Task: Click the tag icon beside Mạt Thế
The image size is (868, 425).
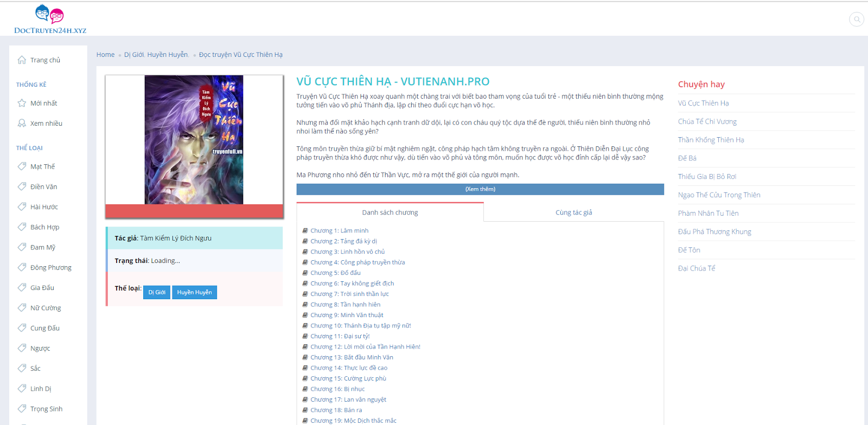Action: [x=22, y=166]
